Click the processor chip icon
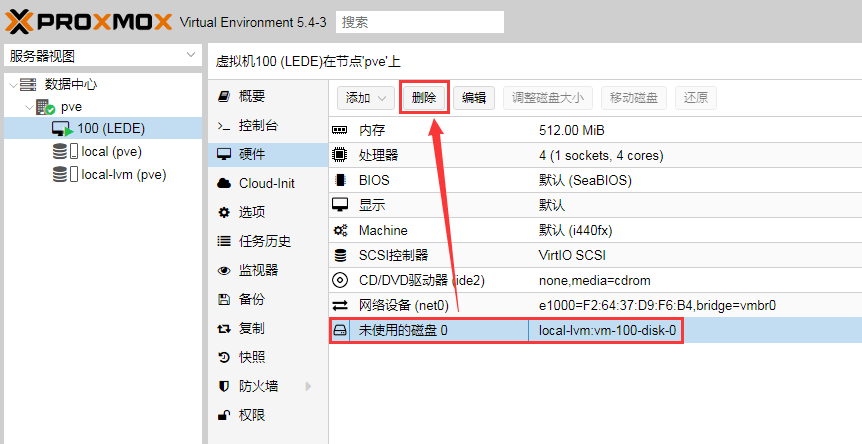The height and width of the screenshot is (444, 862). [340, 155]
